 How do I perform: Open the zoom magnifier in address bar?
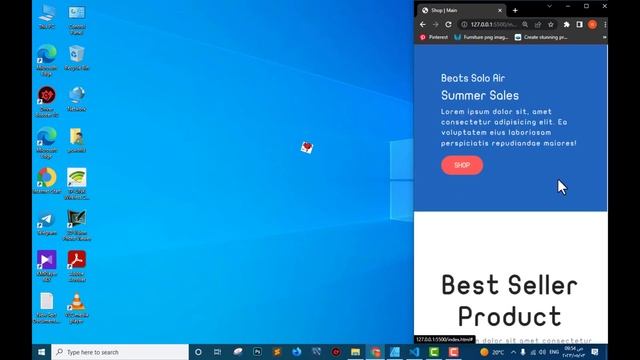(525, 24)
